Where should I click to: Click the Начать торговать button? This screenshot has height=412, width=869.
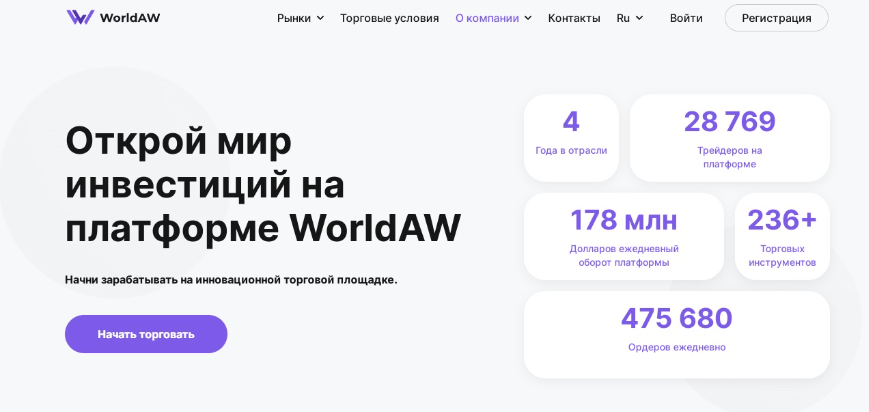(x=146, y=334)
